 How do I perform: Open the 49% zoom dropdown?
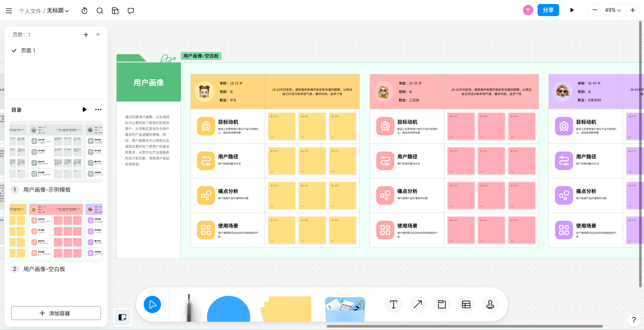click(613, 10)
